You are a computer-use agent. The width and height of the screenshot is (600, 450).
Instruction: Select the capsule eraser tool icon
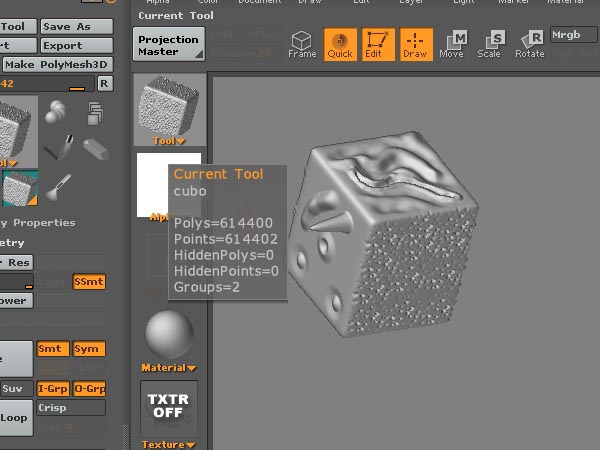tap(96, 149)
